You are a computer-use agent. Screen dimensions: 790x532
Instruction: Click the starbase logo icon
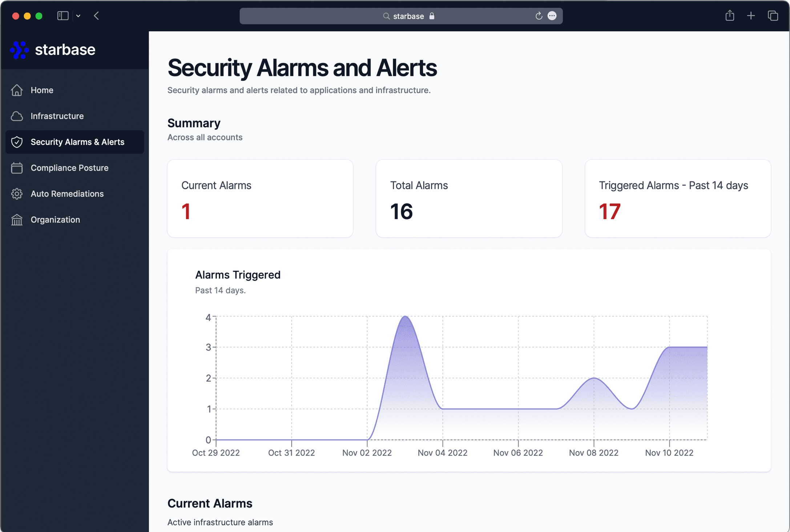(19, 50)
